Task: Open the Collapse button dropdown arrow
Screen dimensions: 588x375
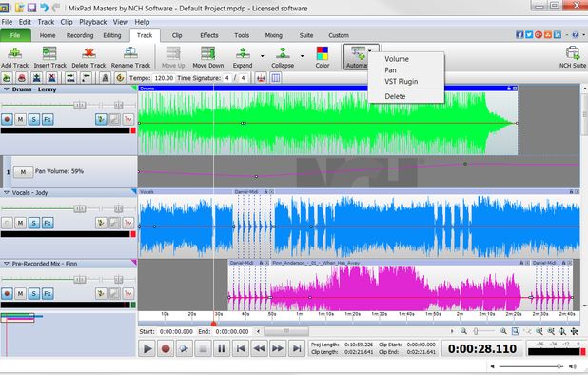Action: click(303, 56)
